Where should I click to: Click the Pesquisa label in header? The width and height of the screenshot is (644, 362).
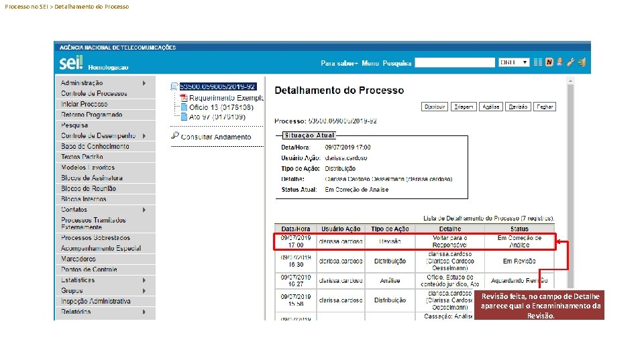[397, 63]
